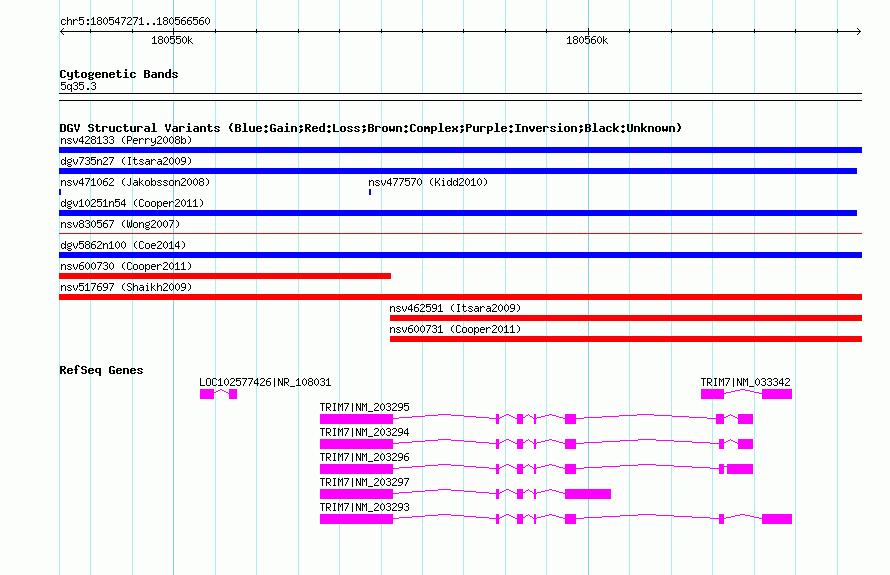Click nsv477570 (Kidd2010) label
This screenshot has width=890, height=575.
click(428, 182)
